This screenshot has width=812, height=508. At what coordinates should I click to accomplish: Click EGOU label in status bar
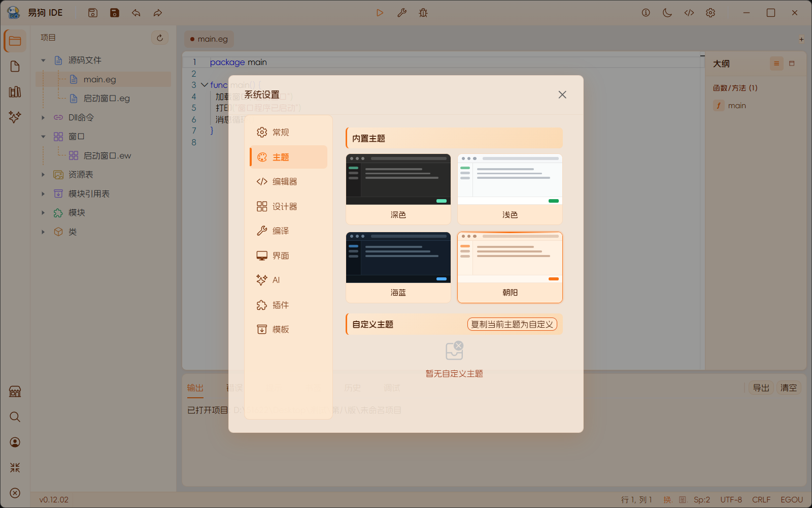(792, 500)
